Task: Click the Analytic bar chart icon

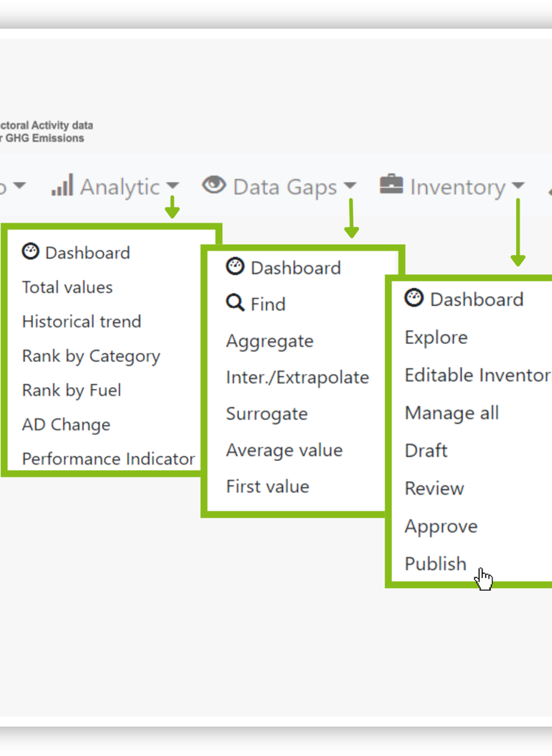Action: [62, 185]
